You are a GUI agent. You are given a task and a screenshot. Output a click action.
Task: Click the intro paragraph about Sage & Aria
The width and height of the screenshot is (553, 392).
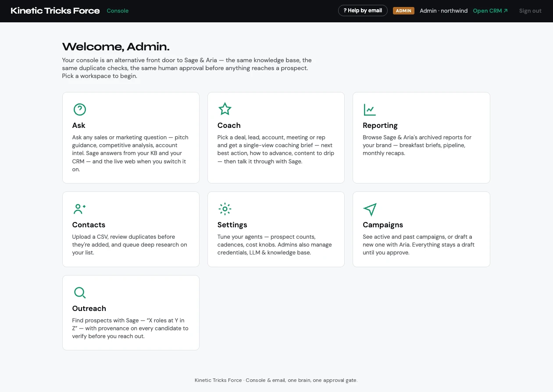pyautogui.click(x=187, y=68)
